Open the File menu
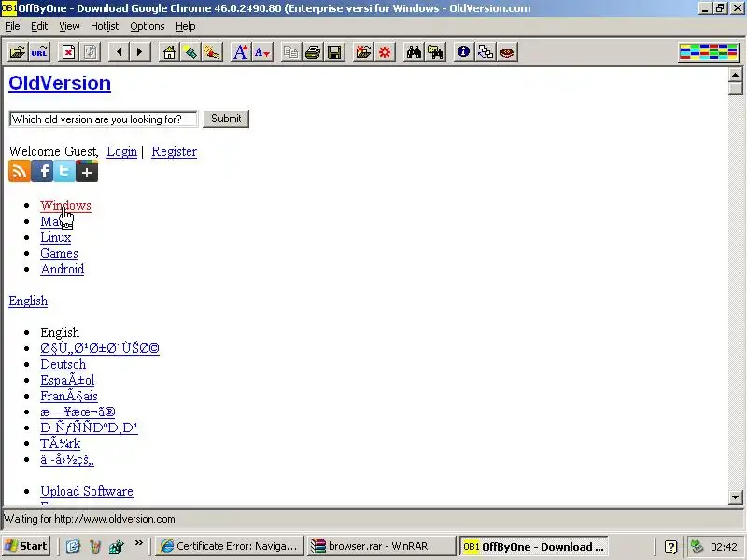Screen dimensions: 747x560 (12, 27)
